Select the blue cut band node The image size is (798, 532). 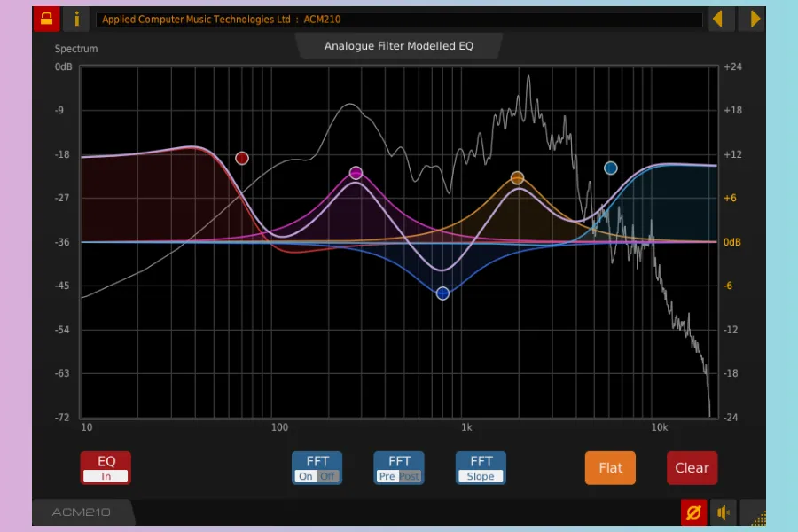(442, 293)
